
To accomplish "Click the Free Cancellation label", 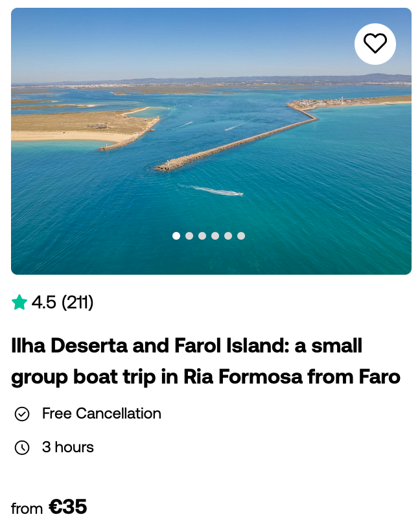I will tap(102, 413).
